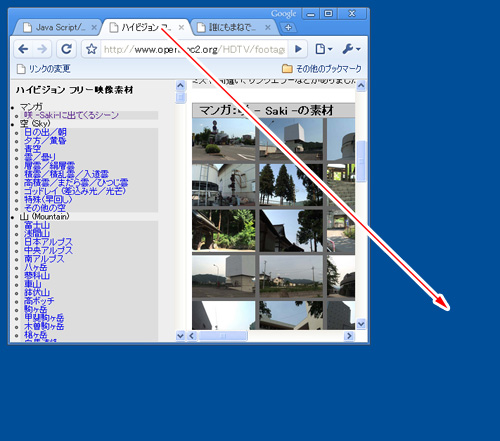Close the Java Script tab
The image size is (500, 441).
(94, 28)
